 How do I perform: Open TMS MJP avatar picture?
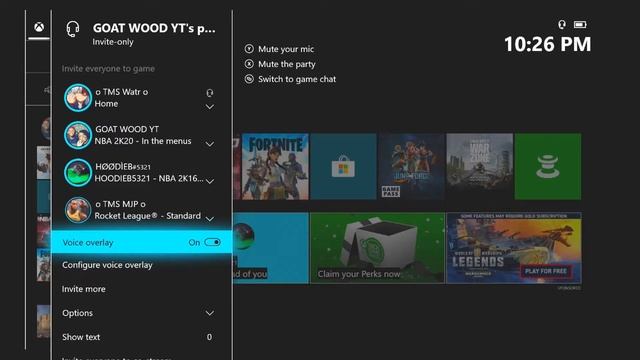pos(78,210)
